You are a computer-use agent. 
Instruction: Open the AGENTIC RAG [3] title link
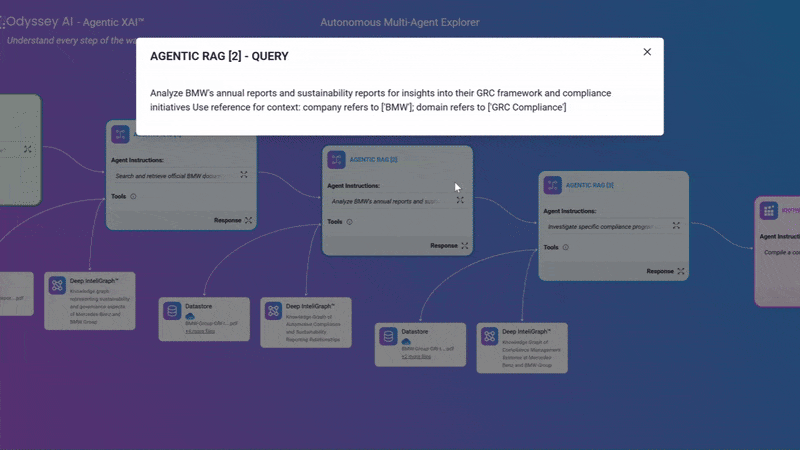tap(589, 185)
